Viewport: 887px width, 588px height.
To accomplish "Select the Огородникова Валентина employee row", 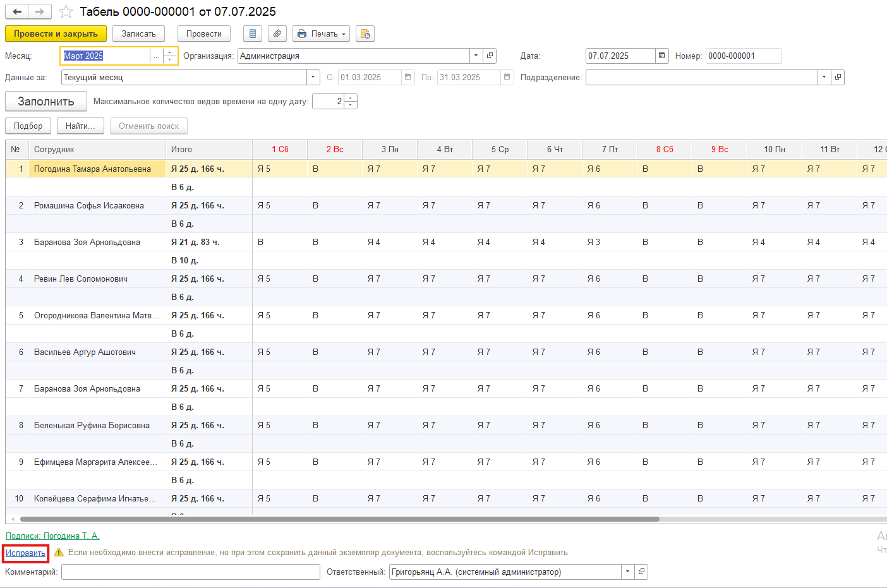I will [97, 315].
